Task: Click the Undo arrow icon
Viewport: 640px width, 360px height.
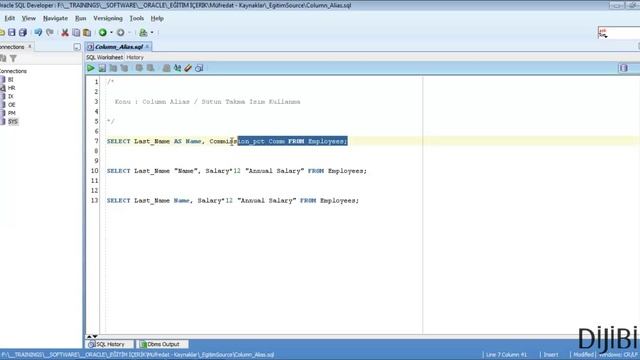Action: pyautogui.click(x=38, y=32)
